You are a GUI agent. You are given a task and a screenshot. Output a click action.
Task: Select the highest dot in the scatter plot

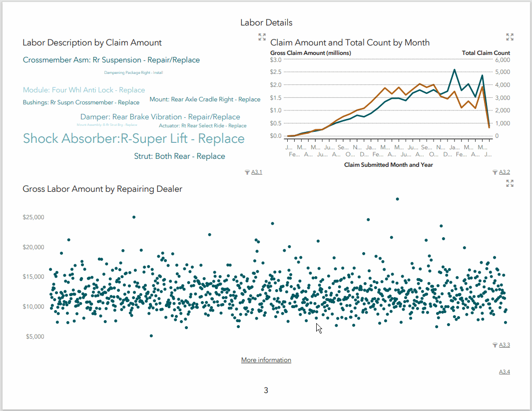pyautogui.click(x=397, y=199)
